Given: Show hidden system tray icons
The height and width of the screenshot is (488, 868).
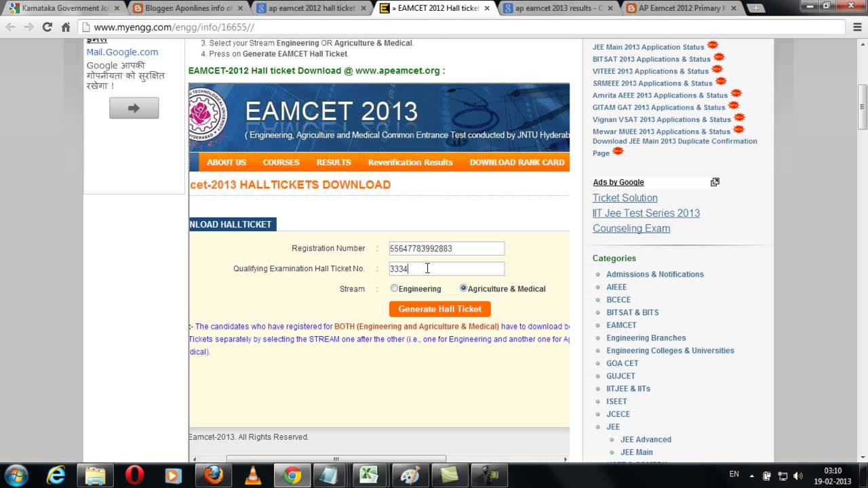Looking at the screenshot, I should 751,475.
